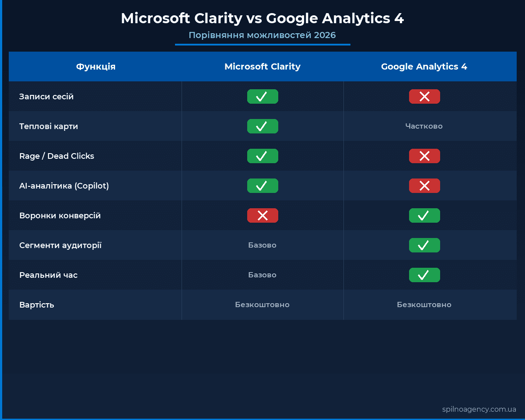
Task: Click green checkmark for Rage / Dead Clicks row
Action: click(x=262, y=156)
